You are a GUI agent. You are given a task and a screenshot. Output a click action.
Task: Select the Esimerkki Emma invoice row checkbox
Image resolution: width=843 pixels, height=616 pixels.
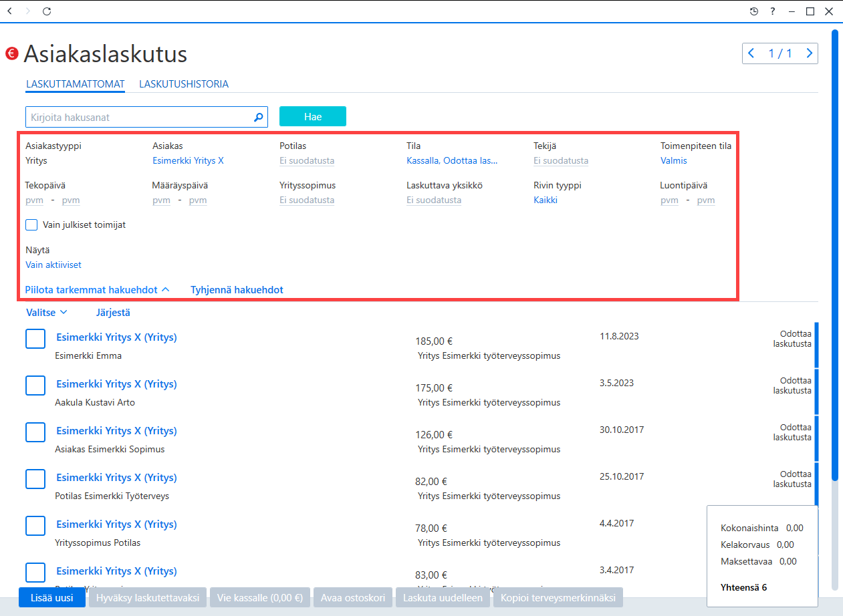point(35,339)
